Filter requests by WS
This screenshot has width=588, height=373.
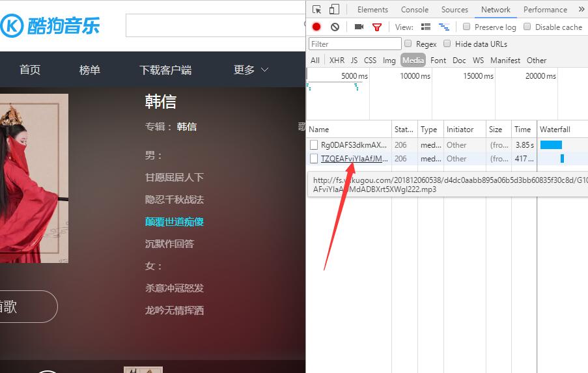click(x=478, y=61)
